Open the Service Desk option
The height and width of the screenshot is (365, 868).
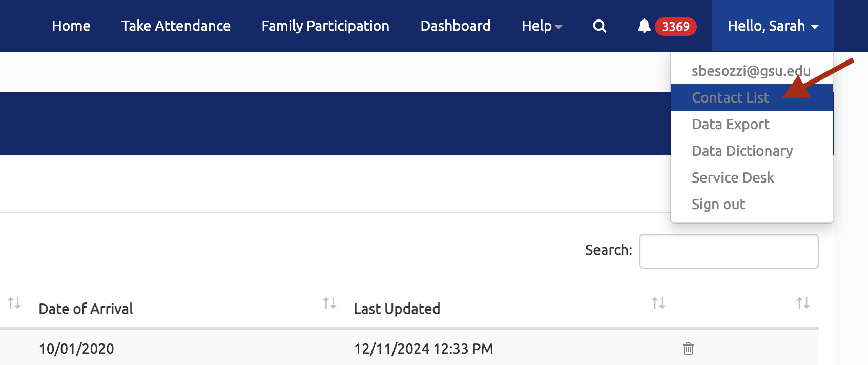pyautogui.click(x=733, y=177)
